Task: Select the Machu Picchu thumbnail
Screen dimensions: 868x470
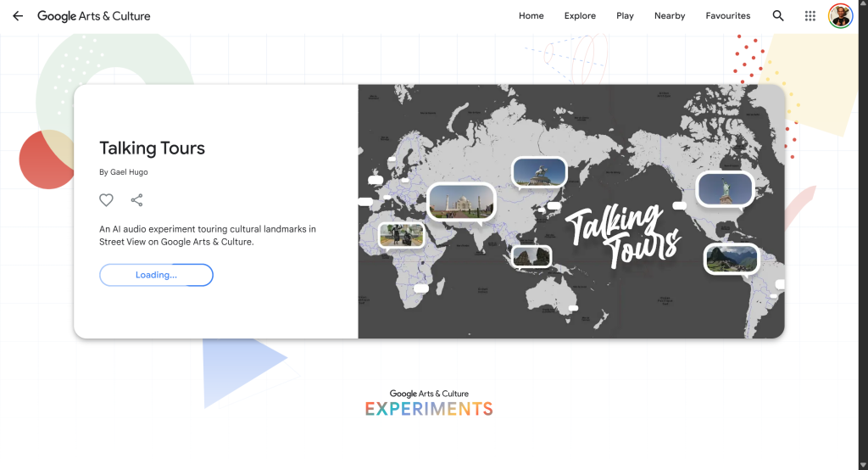Action: pos(732,259)
